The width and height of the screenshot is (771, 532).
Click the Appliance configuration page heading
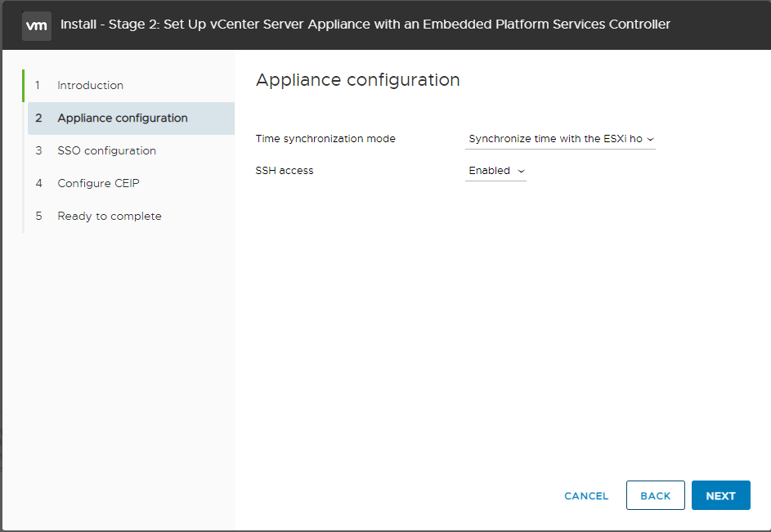pyautogui.click(x=358, y=80)
